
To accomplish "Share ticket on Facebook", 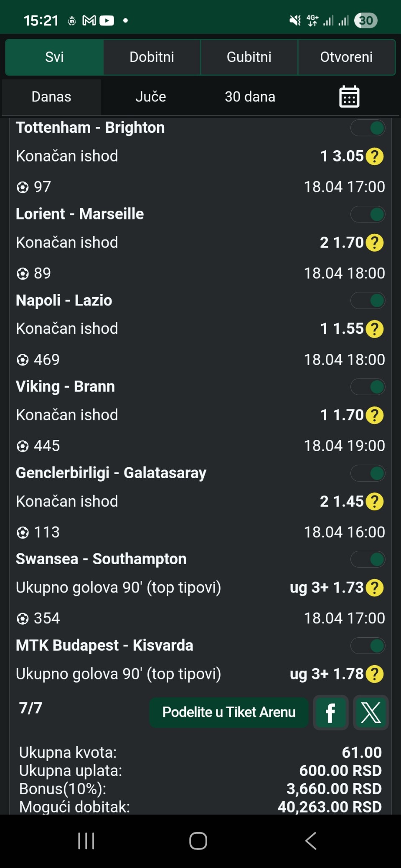I will pos(330,712).
